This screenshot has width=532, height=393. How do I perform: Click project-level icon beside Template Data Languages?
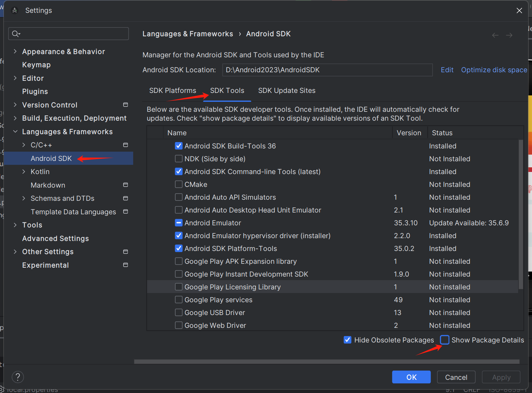click(x=125, y=211)
